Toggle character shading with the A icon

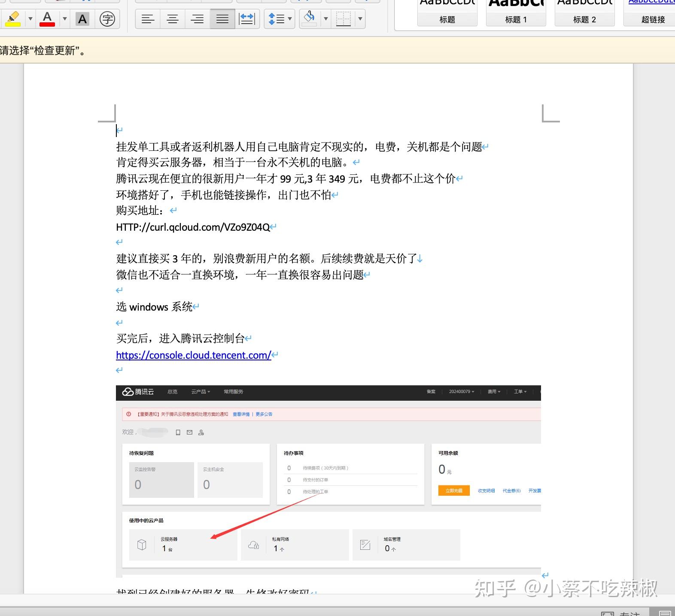[x=82, y=19]
